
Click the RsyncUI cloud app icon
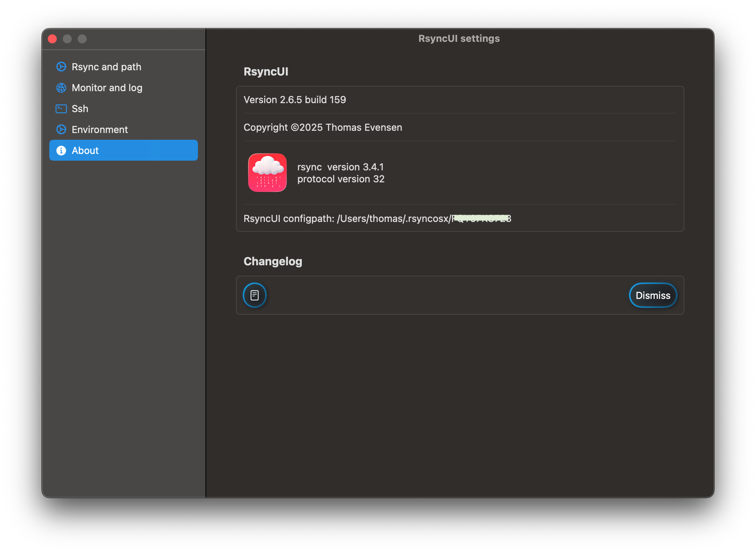[267, 173]
